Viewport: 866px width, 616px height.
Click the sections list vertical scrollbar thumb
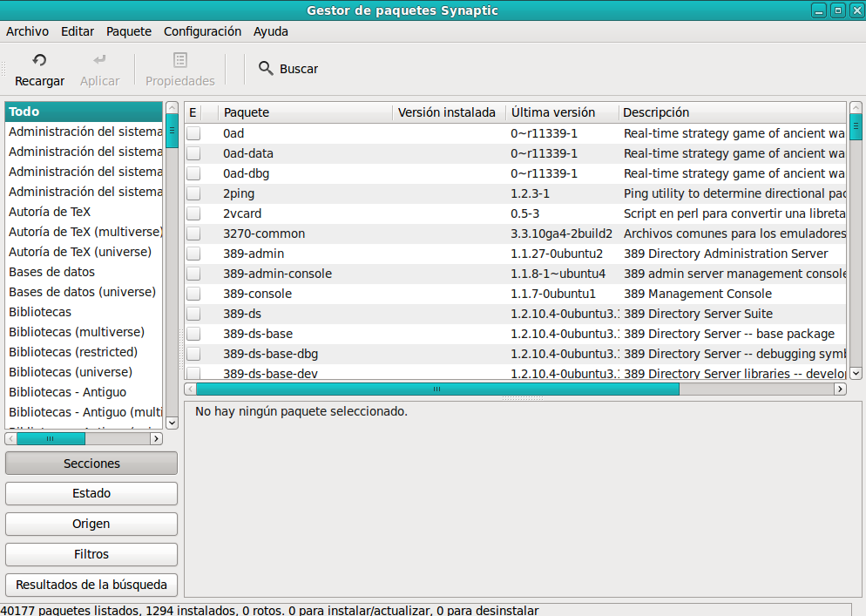(x=172, y=131)
